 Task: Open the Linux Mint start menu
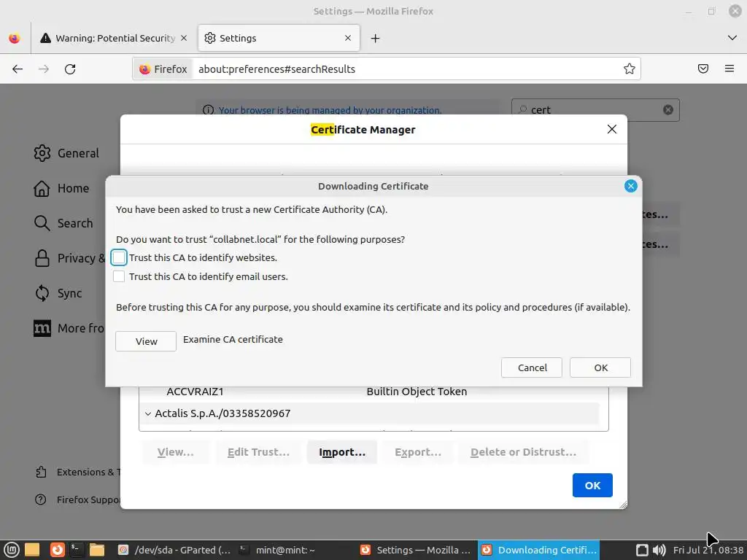coord(12,550)
